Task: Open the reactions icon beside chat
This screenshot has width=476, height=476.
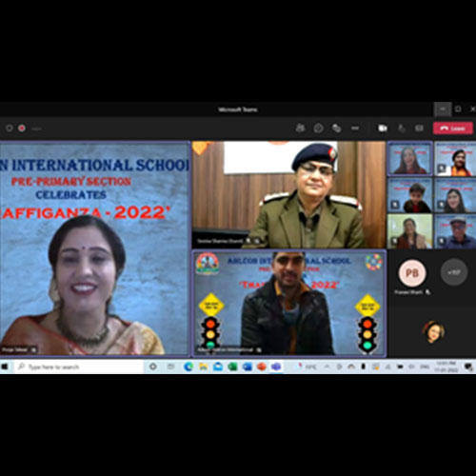Action: (x=337, y=129)
